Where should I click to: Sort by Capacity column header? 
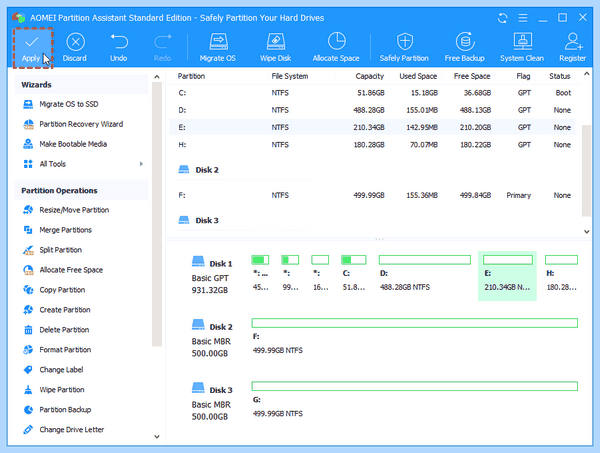pyautogui.click(x=369, y=76)
